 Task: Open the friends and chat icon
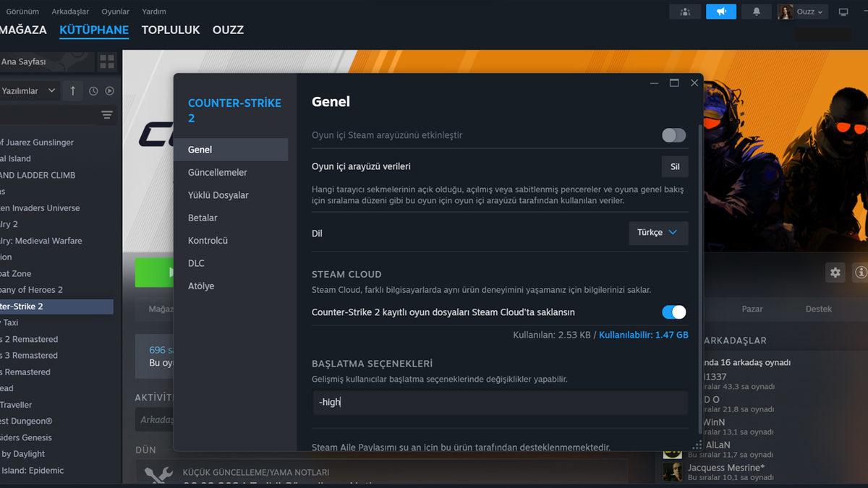pos(684,11)
